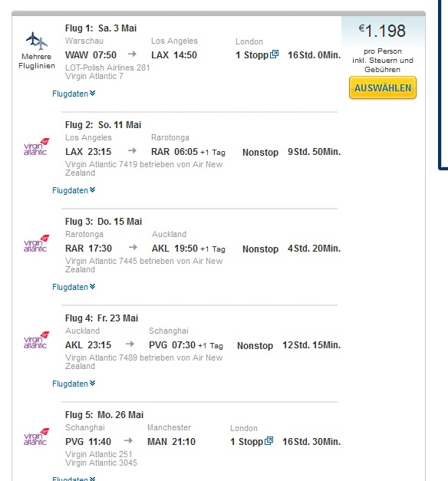Click Virgin Atlantic logo for Flug 4

pos(36,340)
